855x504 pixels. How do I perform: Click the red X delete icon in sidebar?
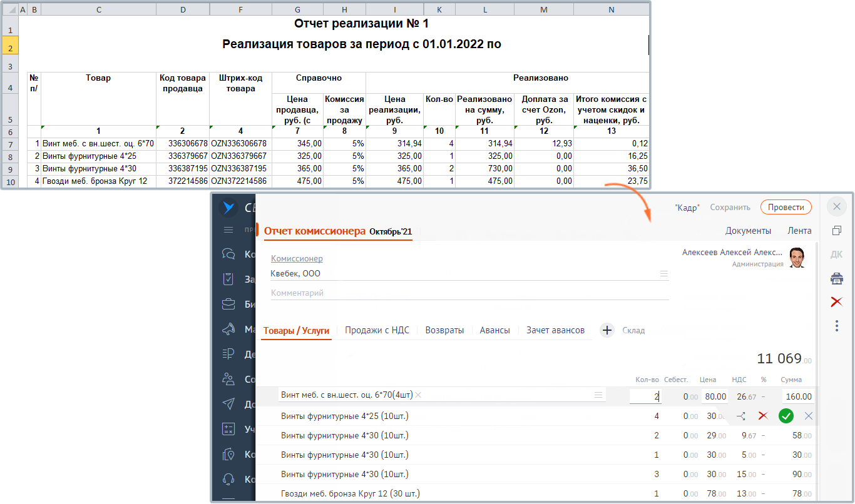(x=836, y=302)
